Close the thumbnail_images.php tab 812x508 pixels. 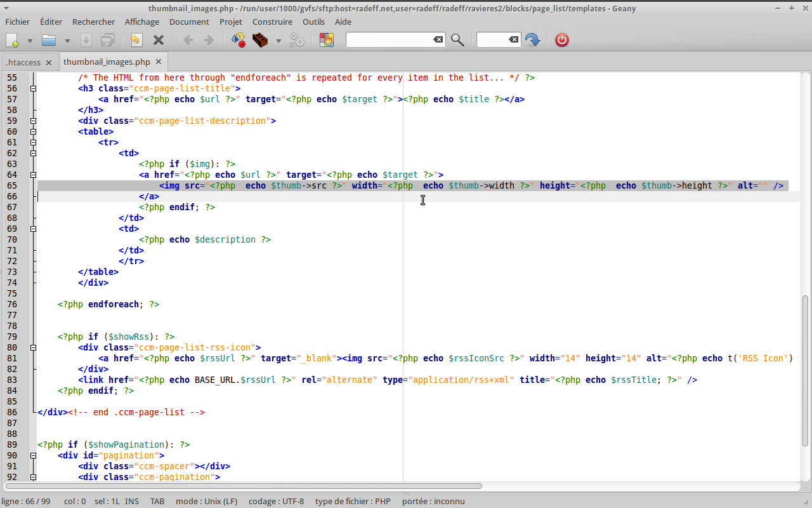(x=159, y=62)
